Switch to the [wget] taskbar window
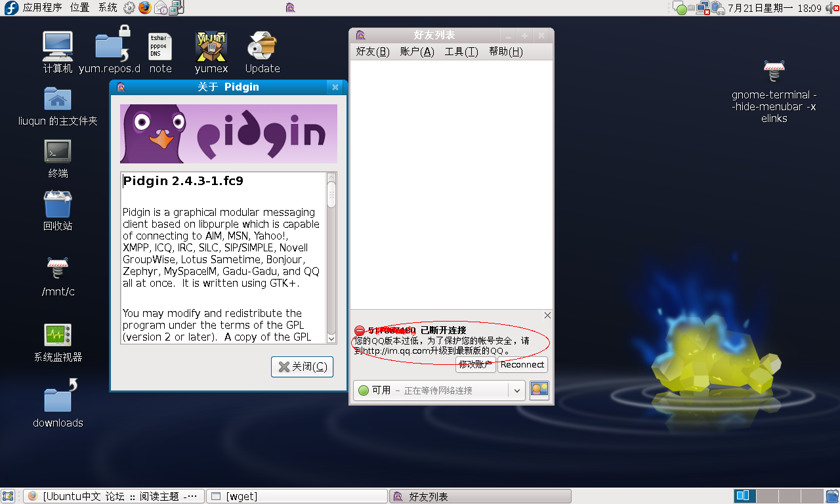 tap(297, 496)
